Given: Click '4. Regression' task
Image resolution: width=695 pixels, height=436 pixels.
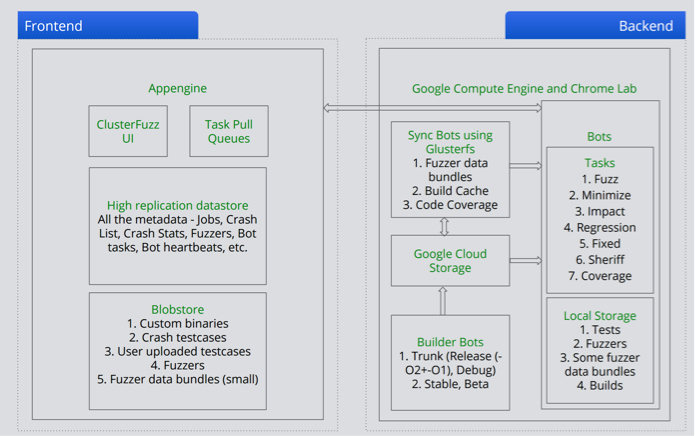Looking at the screenshot, I should click(x=600, y=227).
